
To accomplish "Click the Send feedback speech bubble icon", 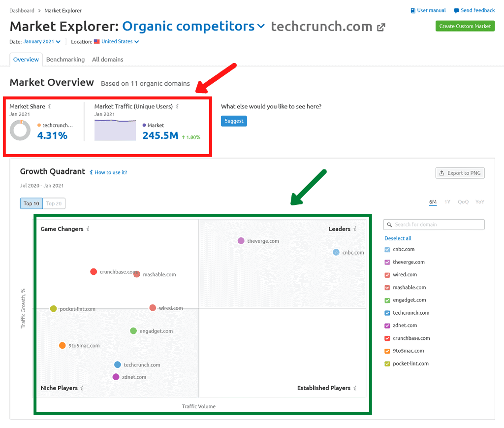I will point(456,11).
